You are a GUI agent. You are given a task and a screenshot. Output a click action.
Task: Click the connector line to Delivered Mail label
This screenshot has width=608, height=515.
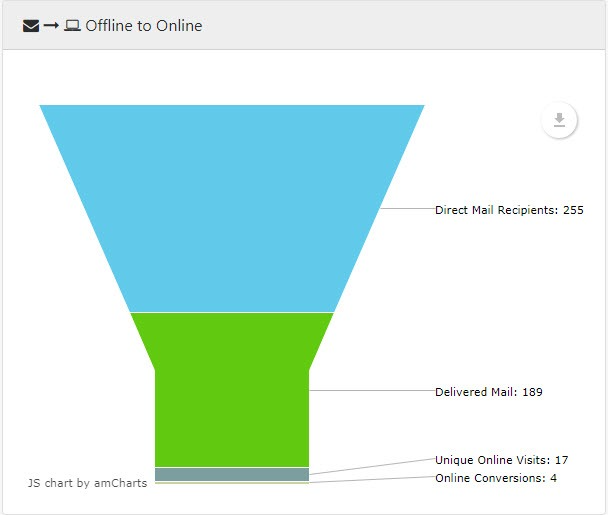pos(372,390)
